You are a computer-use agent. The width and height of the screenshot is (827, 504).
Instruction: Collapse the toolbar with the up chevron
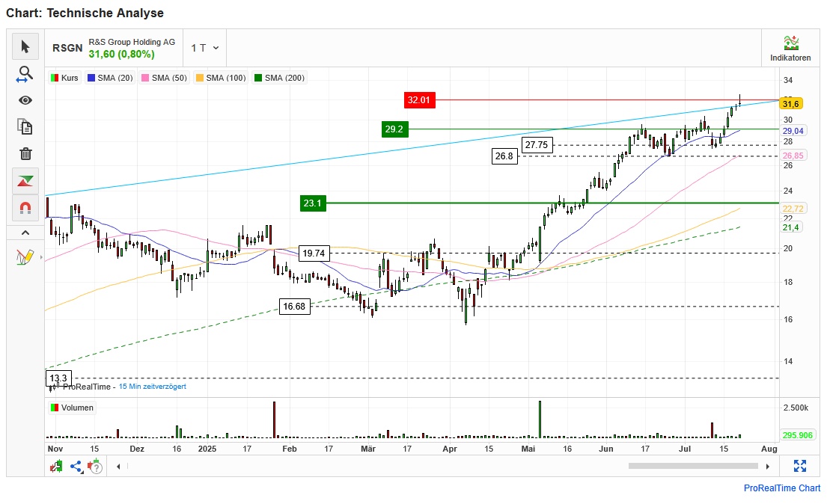(25, 233)
